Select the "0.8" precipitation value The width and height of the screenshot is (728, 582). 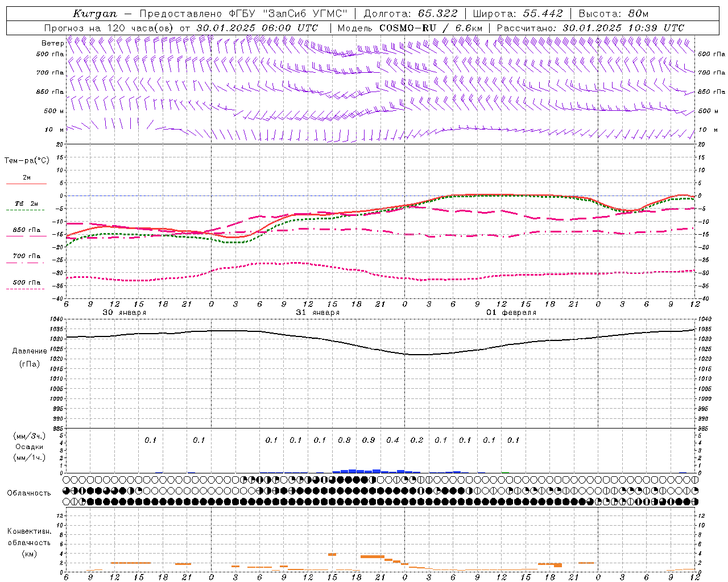[x=344, y=440]
